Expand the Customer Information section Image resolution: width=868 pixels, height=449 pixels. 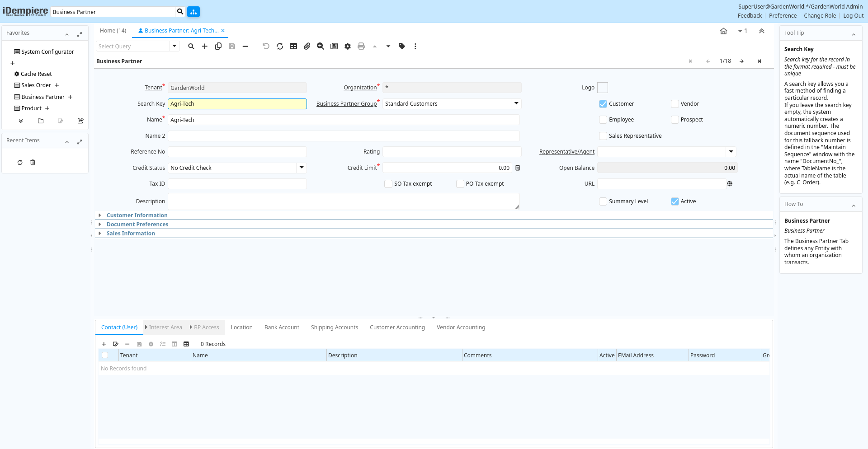click(x=137, y=215)
